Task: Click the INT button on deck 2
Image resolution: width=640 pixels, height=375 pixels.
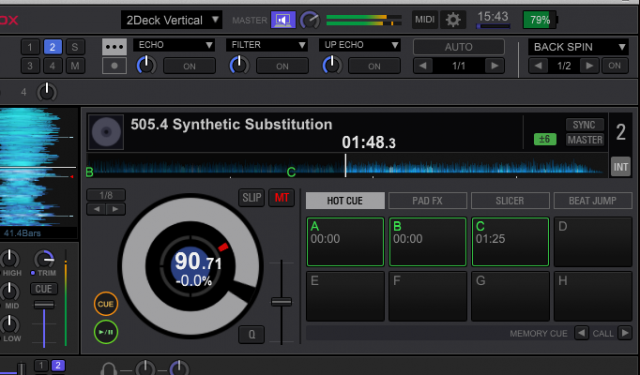Action: click(620, 167)
